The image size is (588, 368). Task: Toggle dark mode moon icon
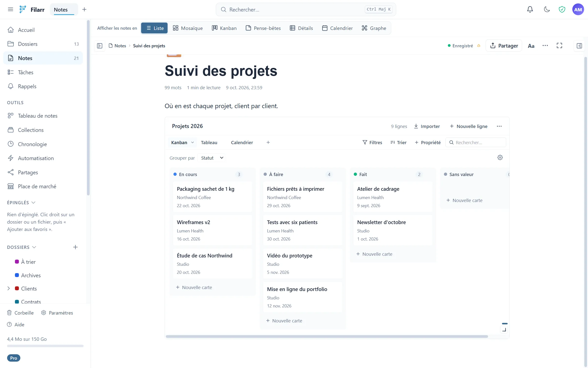click(x=547, y=9)
